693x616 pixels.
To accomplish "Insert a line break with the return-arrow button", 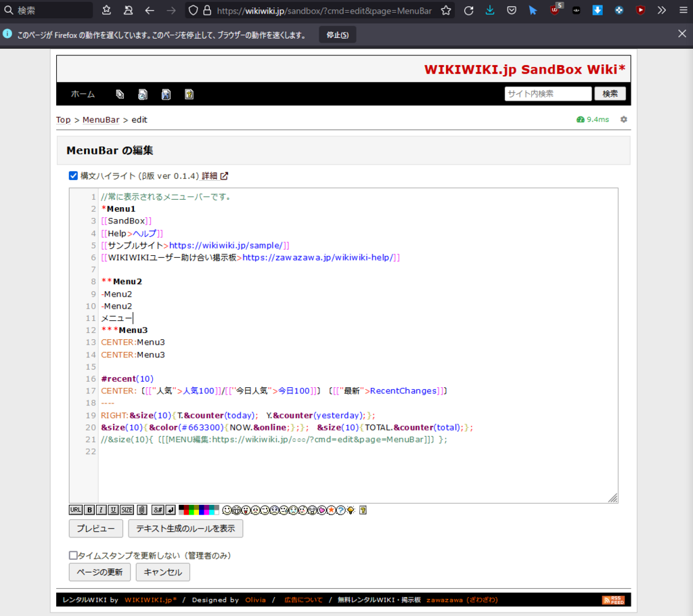I will tap(171, 510).
